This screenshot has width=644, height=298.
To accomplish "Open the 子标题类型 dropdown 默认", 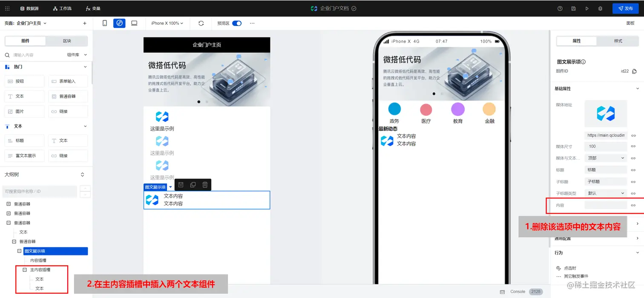I will pos(606,193).
